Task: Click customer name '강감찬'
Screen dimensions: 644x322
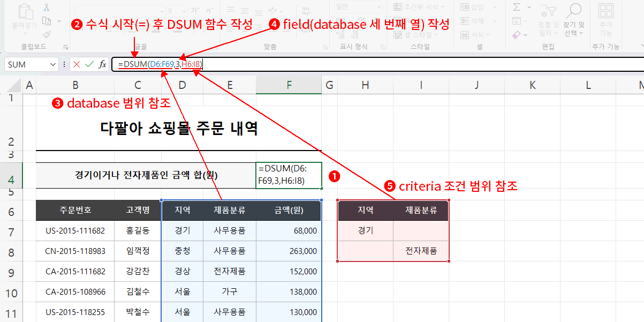Action: point(138,272)
